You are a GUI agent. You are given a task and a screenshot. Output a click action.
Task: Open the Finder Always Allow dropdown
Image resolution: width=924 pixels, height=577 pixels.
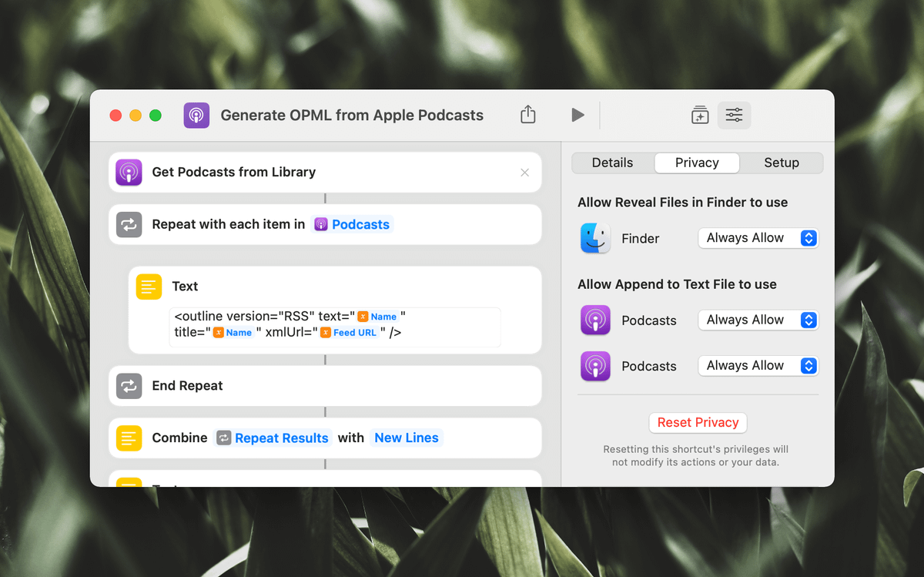click(758, 238)
